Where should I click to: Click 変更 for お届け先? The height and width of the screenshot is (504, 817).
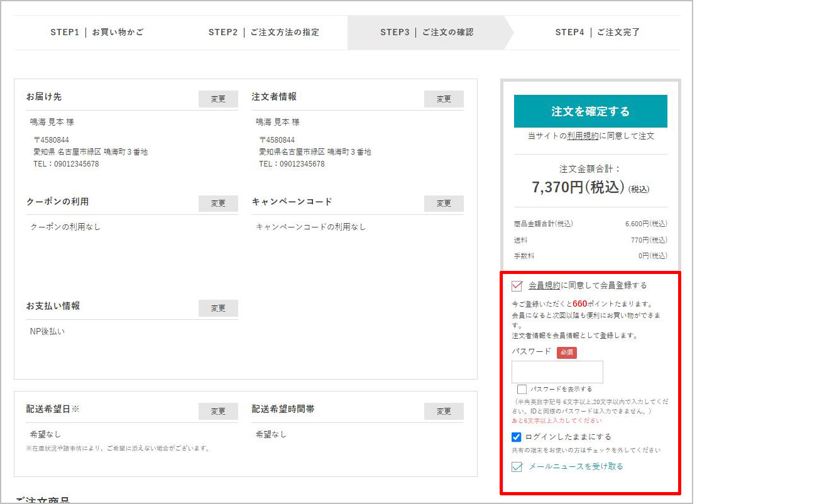(218, 99)
